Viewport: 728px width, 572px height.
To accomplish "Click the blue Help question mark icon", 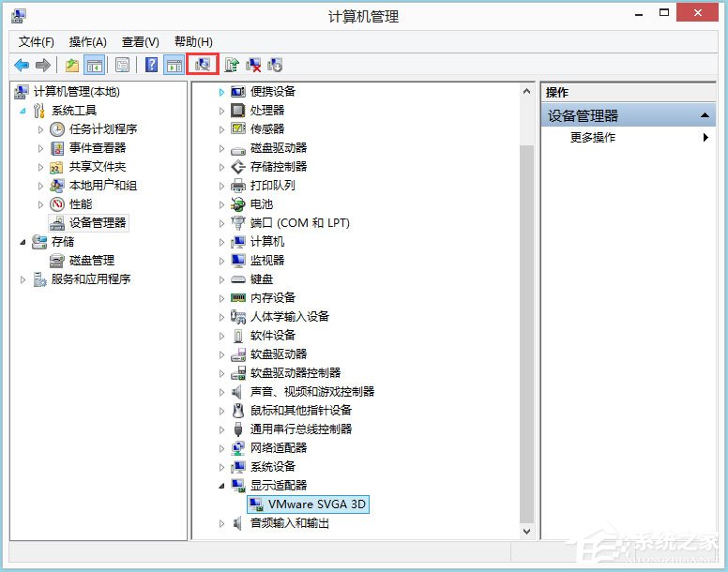I will click(151, 65).
